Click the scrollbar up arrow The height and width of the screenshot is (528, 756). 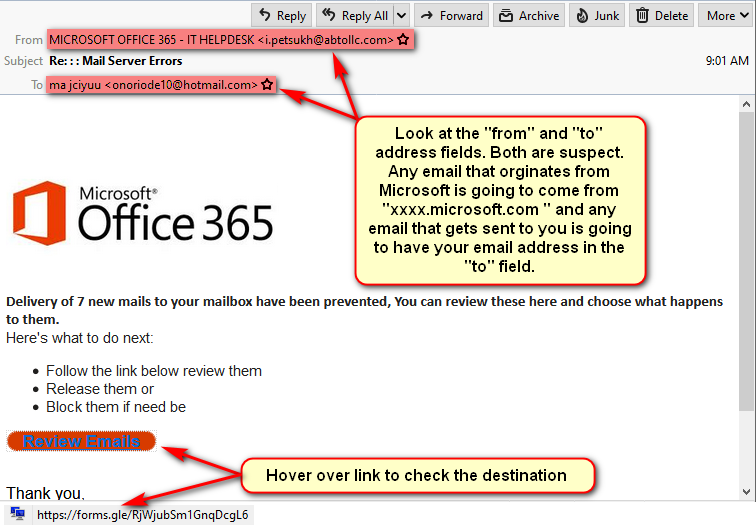(746, 104)
